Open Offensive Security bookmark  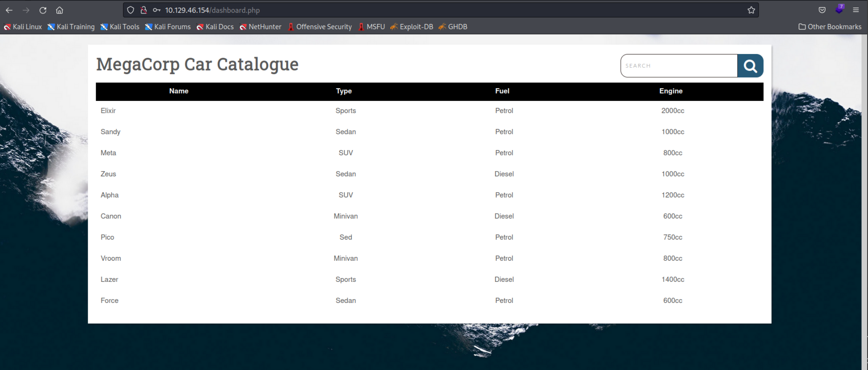tap(320, 27)
